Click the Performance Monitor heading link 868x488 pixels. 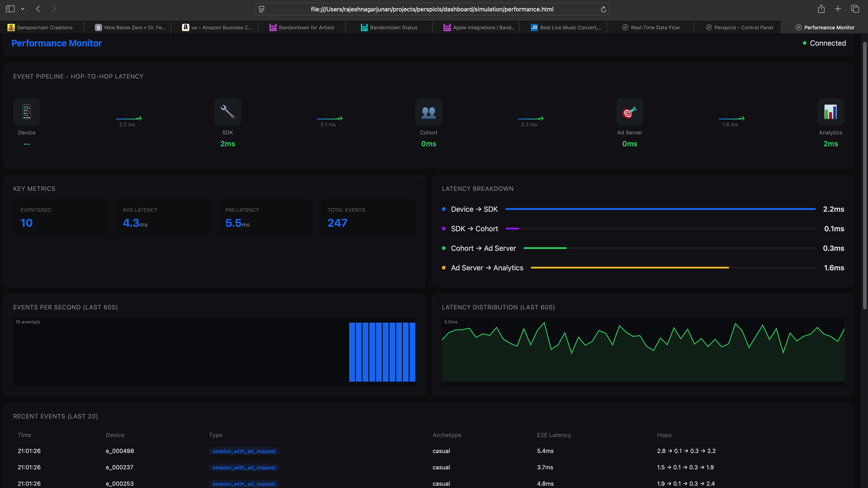coord(56,43)
